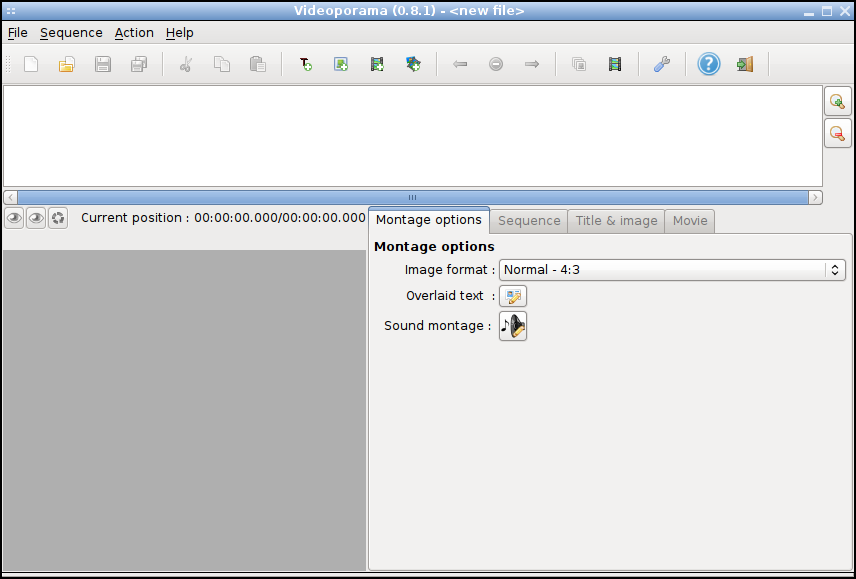856x579 pixels.
Task: Remove sequence with the round minus icon
Action: (x=496, y=64)
